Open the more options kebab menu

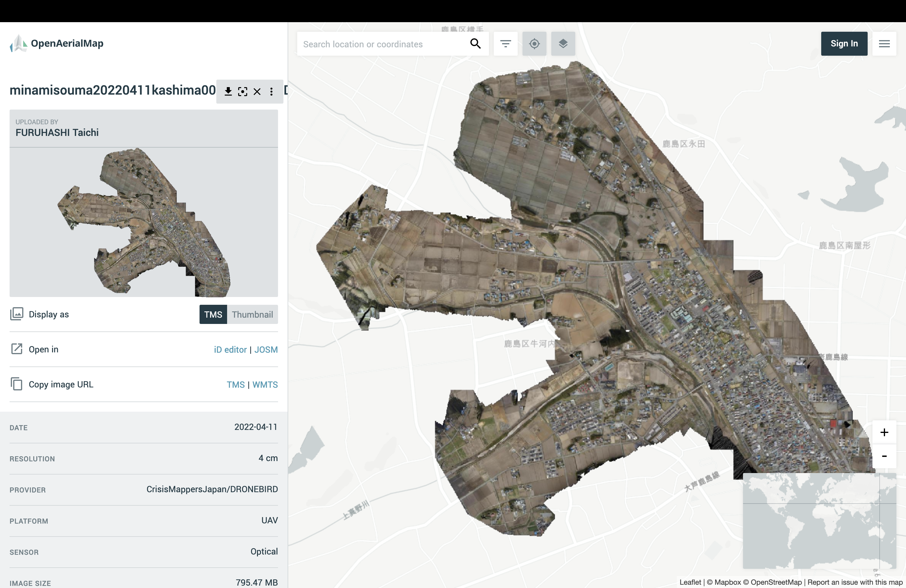(271, 91)
